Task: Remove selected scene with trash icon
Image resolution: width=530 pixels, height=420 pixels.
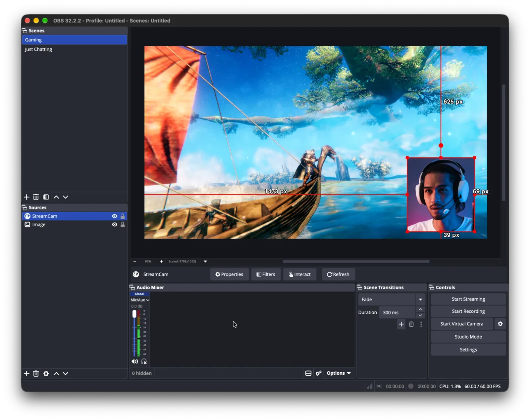Action: tap(36, 197)
